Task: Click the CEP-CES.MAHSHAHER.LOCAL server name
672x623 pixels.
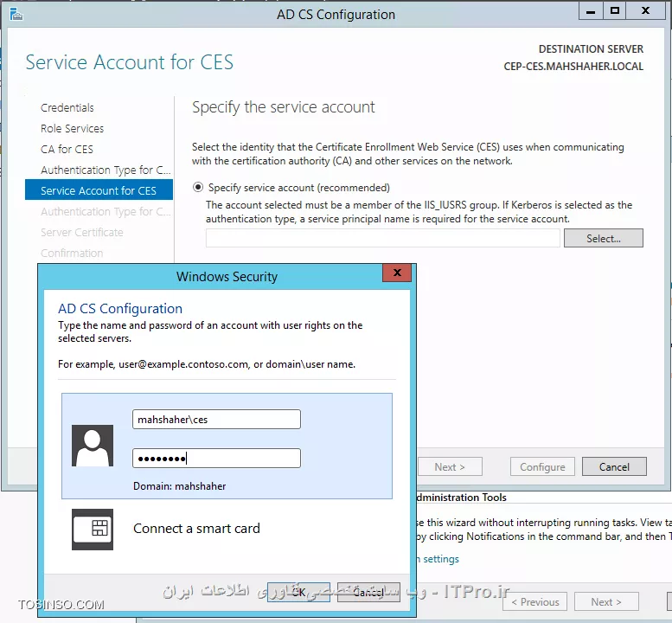Action: click(x=573, y=67)
